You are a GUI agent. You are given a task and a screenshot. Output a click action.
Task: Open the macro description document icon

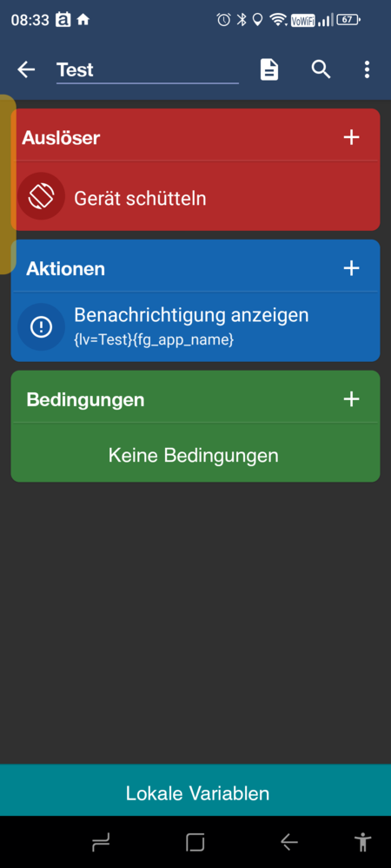tap(269, 69)
